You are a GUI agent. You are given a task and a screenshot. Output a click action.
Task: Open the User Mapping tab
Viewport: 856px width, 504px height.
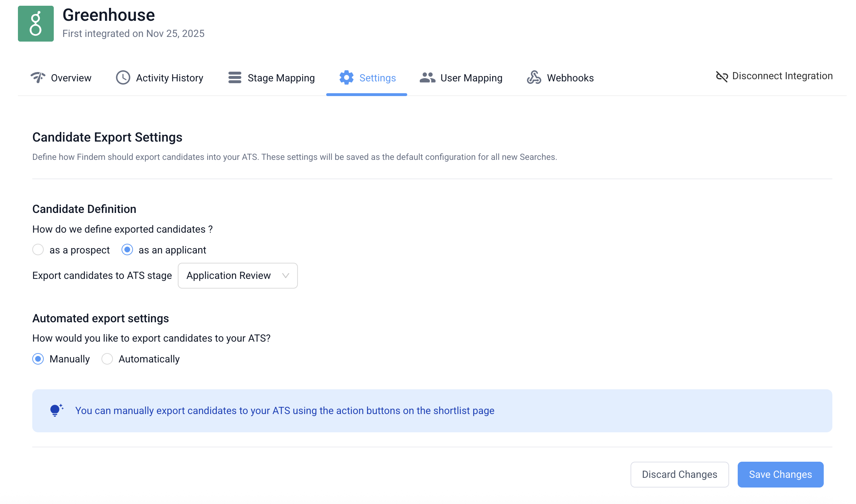(461, 78)
